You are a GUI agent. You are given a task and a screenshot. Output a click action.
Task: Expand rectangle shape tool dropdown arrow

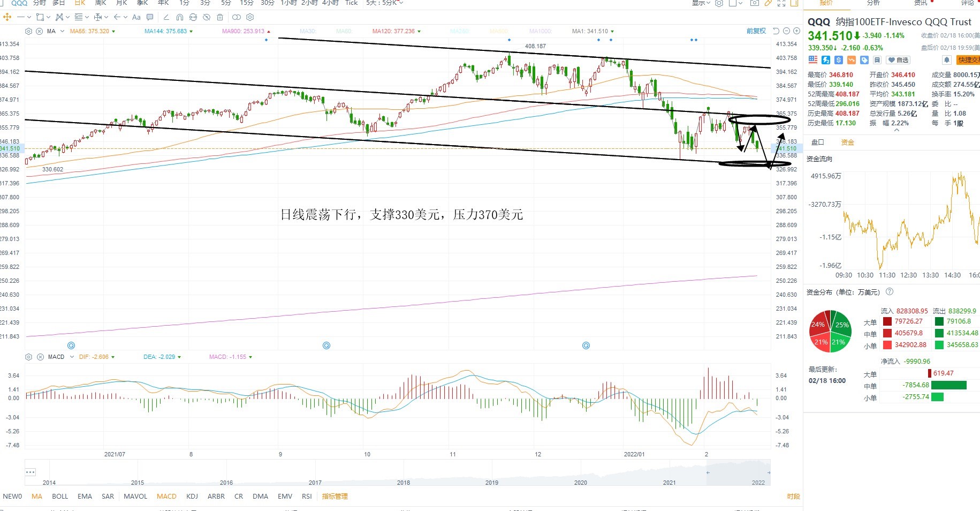pyautogui.click(x=48, y=17)
